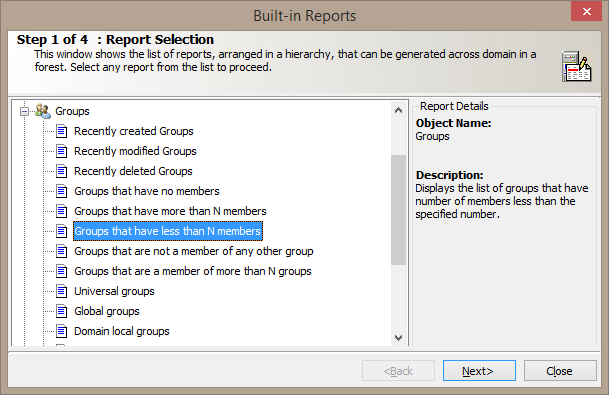Viewport: 609px width, 395px height.
Task: Select Recently created Groups report
Action: click(x=134, y=131)
